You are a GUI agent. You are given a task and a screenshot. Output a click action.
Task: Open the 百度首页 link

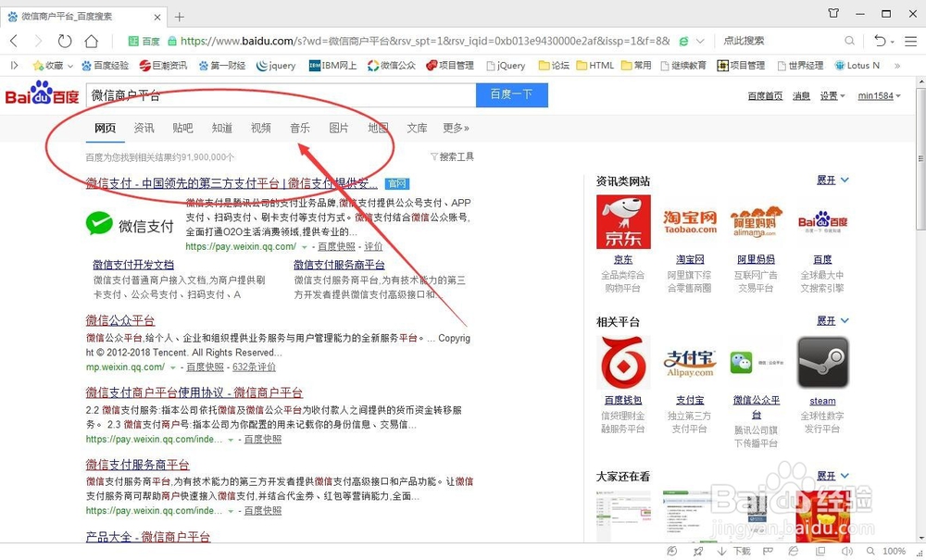point(766,95)
